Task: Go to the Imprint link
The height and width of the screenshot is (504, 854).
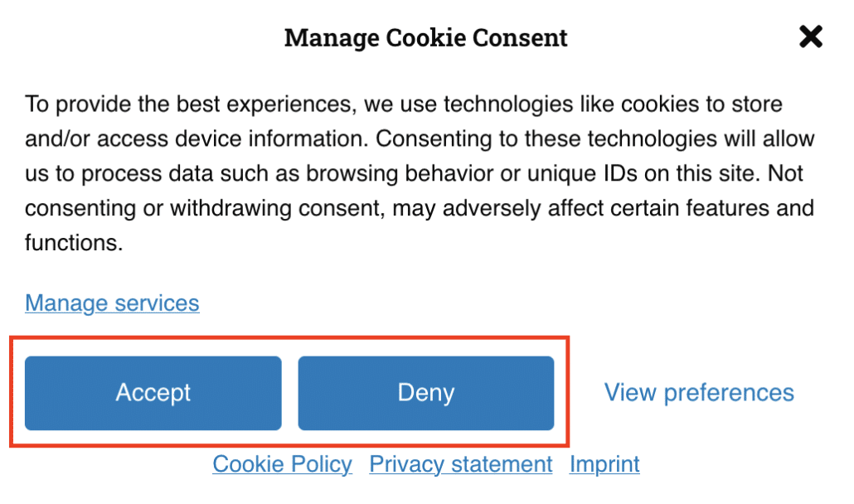Action: click(604, 464)
